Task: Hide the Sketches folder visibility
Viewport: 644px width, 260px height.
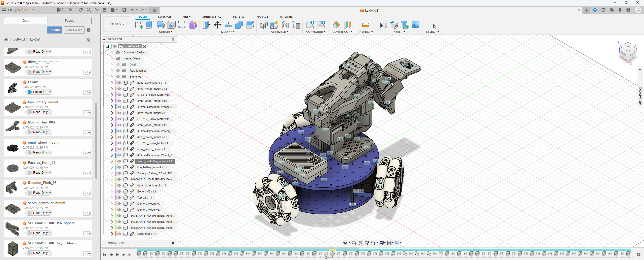Action: pyautogui.click(x=118, y=77)
